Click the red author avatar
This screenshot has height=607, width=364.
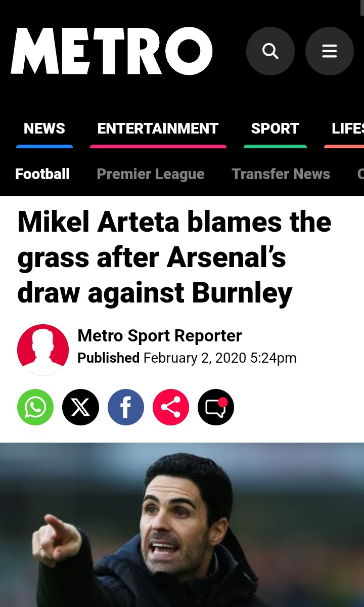point(43,350)
